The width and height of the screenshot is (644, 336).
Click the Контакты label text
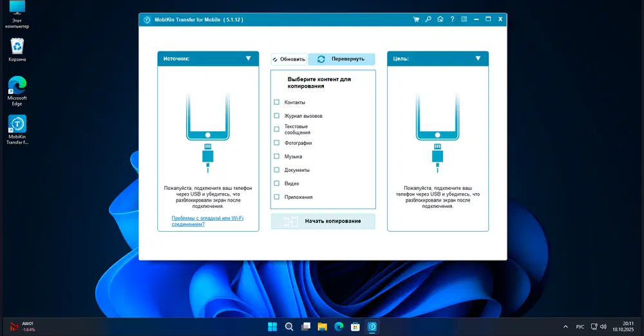point(294,102)
